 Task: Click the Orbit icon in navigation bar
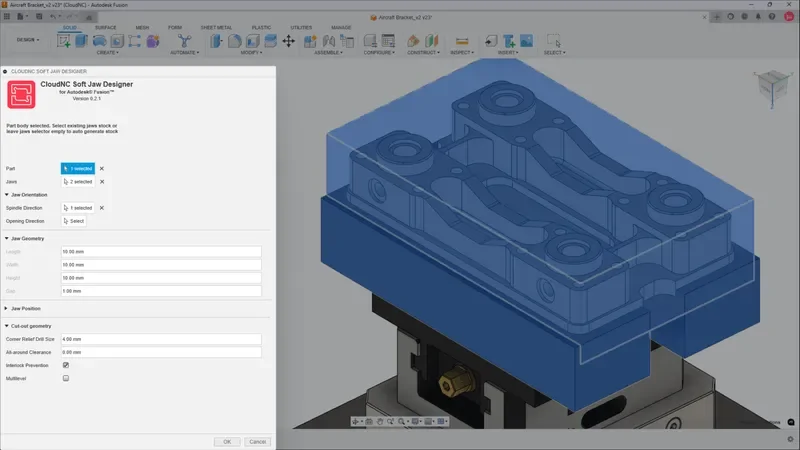[356, 421]
